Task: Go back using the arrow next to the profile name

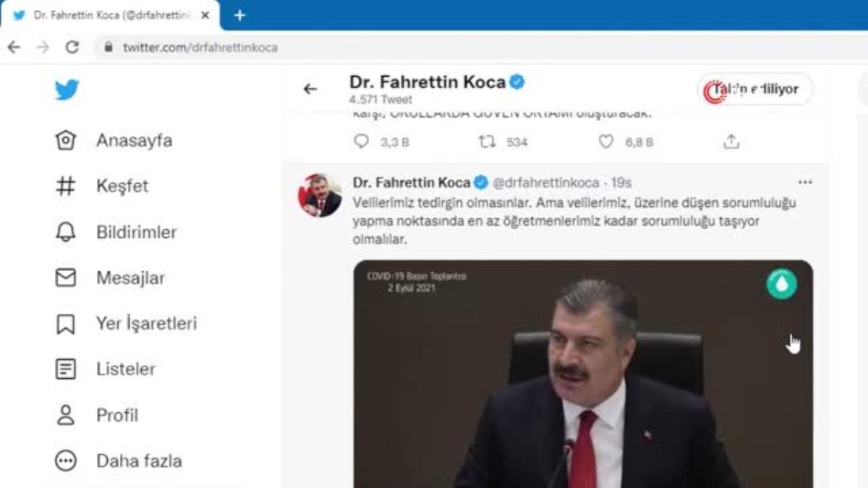Action: tap(311, 89)
